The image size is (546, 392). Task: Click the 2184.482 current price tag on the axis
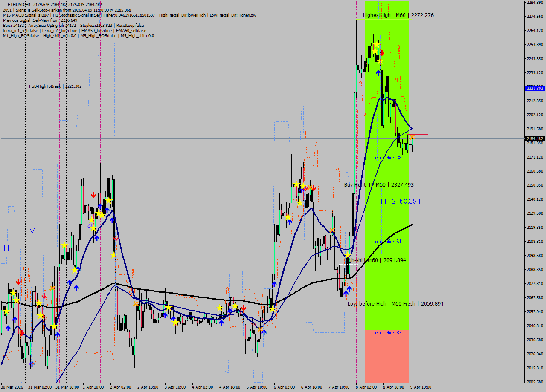[534, 138]
